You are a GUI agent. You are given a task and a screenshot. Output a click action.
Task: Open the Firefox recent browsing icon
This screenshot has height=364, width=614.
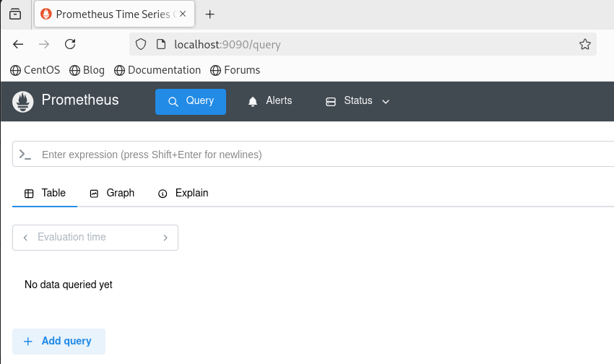point(15,14)
